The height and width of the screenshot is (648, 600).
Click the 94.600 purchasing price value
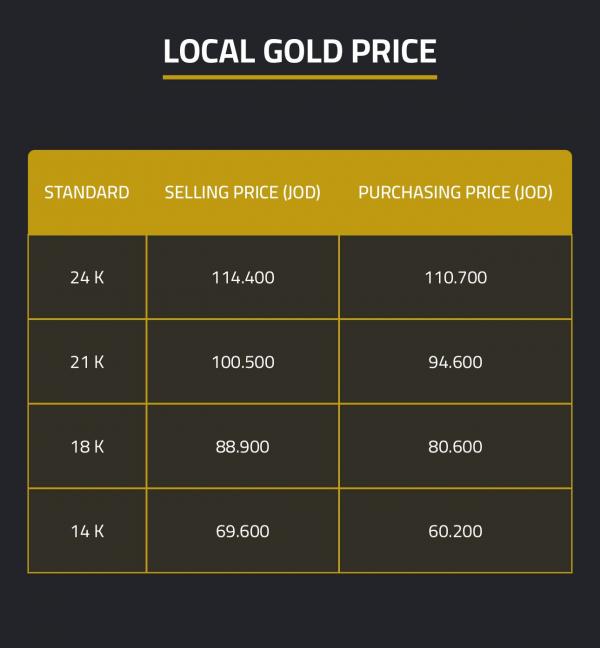tap(456, 362)
